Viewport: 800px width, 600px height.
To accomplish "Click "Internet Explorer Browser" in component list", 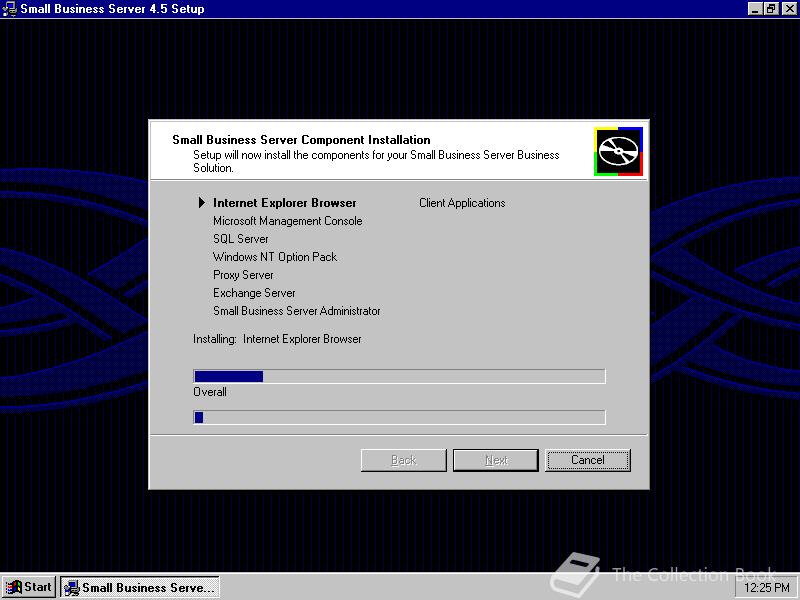I will click(x=285, y=203).
